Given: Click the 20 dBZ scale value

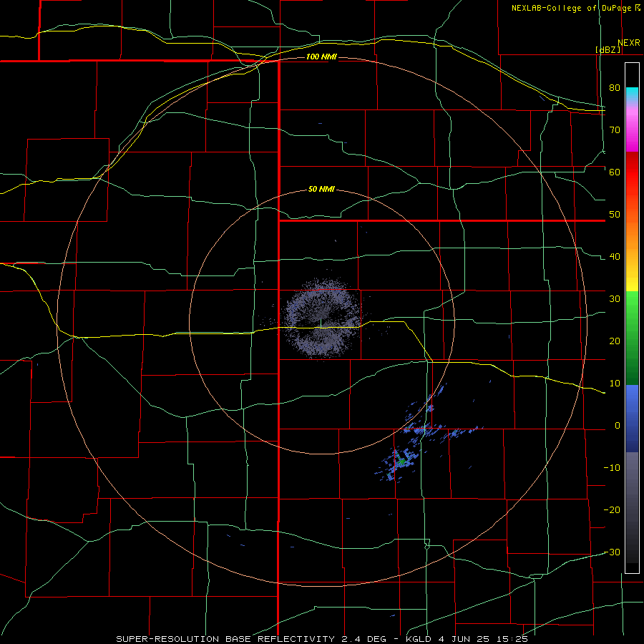Looking at the screenshot, I should 615,341.
